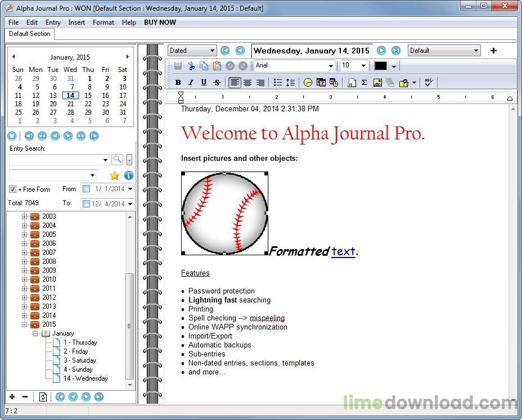Collapse the January tree node
This screenshot has width=522, height=420.
pos(35,333)
